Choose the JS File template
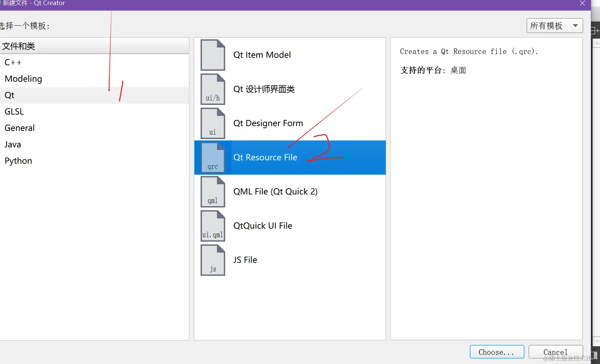Viewport: 600px width, 364px height. click(290, 260)
